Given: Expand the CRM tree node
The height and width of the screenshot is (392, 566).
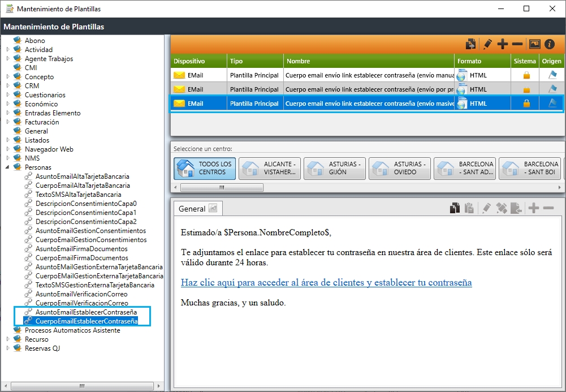Looking at the screenshot, I should (8, 85).
